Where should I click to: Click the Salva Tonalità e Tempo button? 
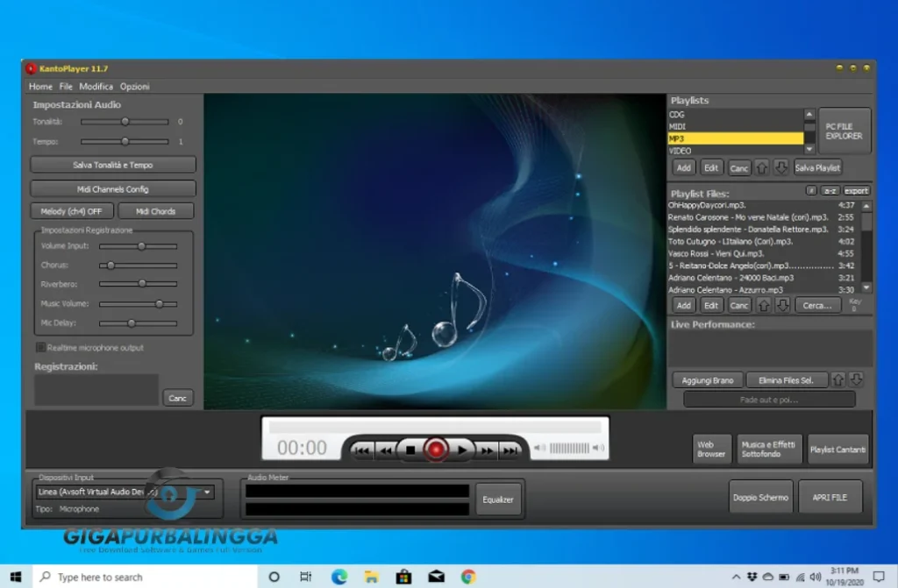click(x=112, y=165)
